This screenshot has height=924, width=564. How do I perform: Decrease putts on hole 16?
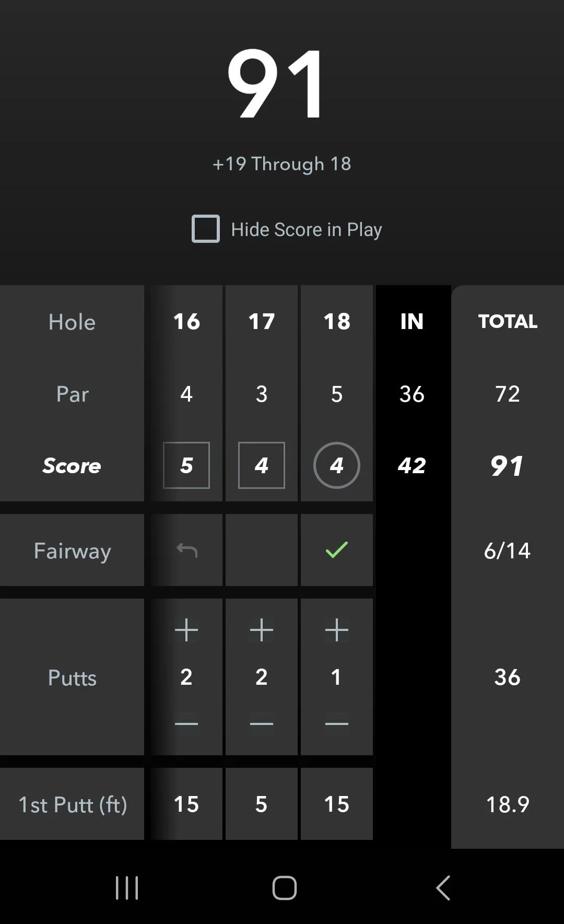[186, 723]
